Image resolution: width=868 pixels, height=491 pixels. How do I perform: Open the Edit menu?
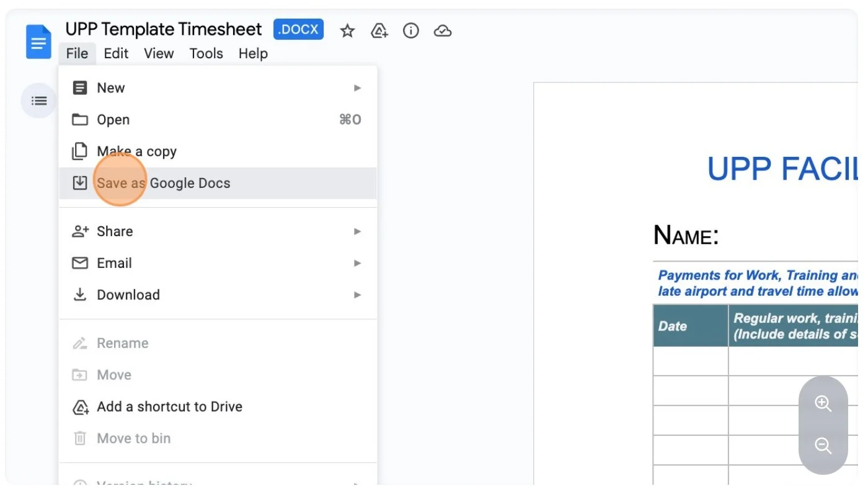116,54
